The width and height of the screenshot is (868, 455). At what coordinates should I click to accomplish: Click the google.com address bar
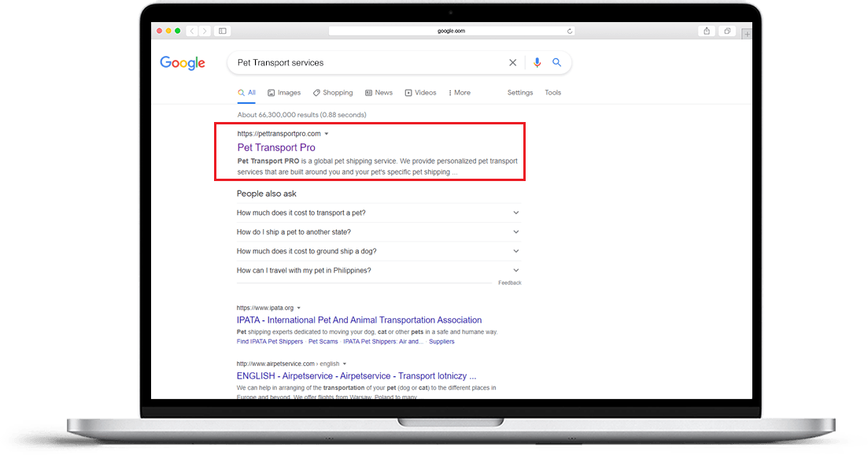tap(451, 31)
